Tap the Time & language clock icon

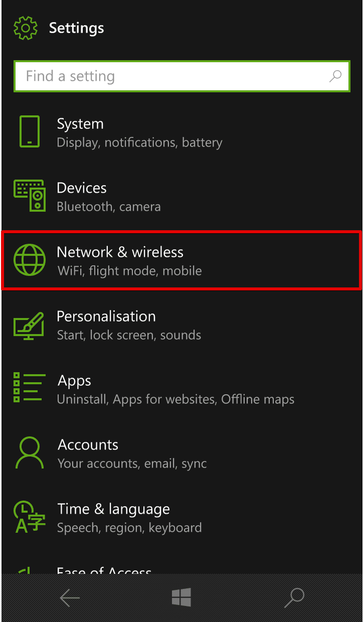[30, 517]
